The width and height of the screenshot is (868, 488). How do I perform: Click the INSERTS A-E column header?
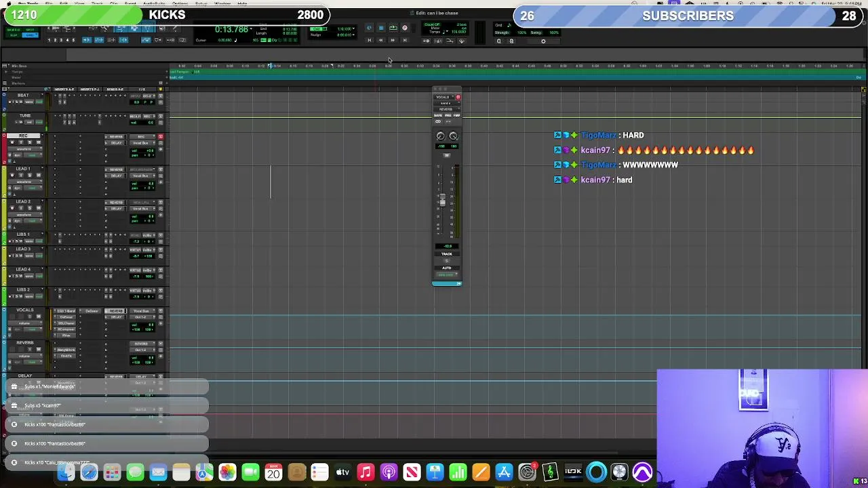(64, 89)
